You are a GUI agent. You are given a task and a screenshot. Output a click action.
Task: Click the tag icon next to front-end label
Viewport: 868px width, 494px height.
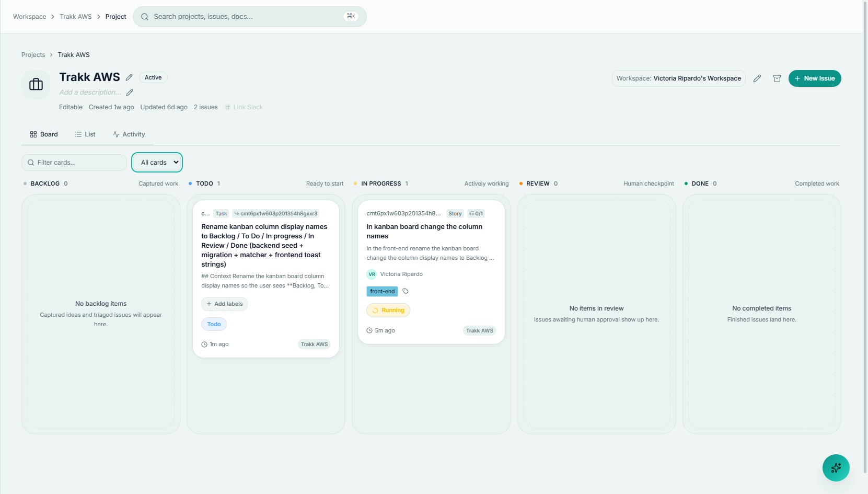click(x=406, y=291)
